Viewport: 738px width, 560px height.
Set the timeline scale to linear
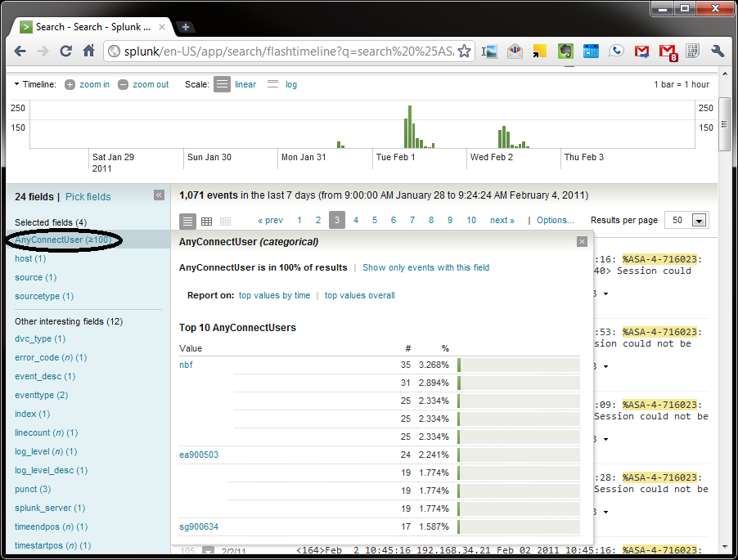pyautogui.click(x=245, y=84)
